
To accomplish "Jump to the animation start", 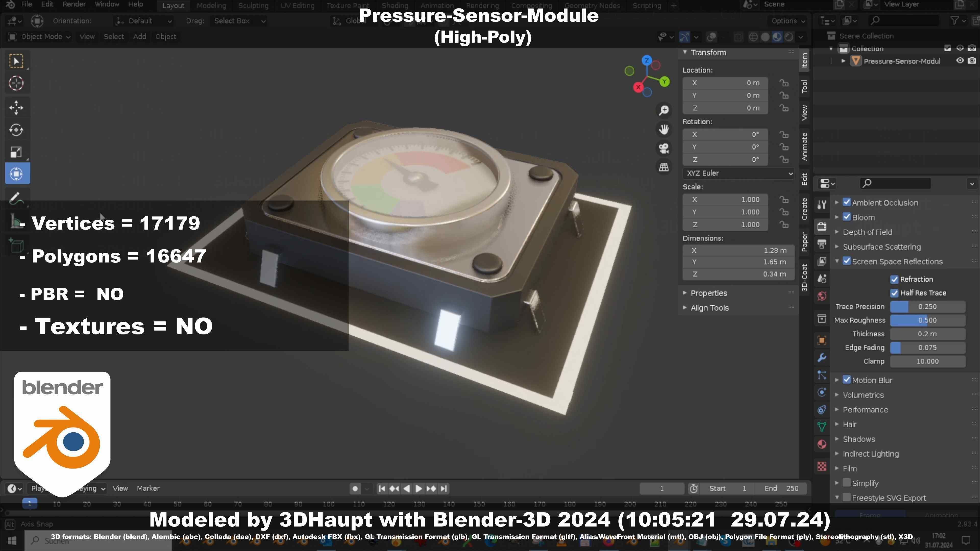I will [x=382, y=489].
